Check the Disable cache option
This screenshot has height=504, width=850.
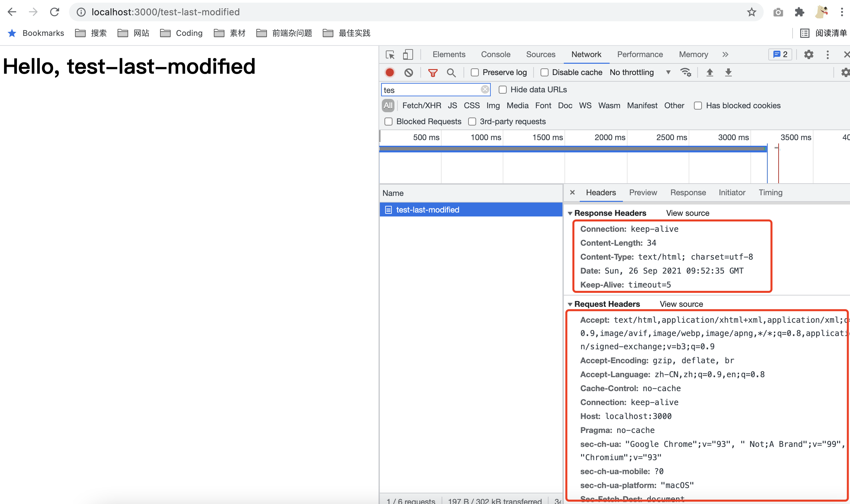[545, 72]
